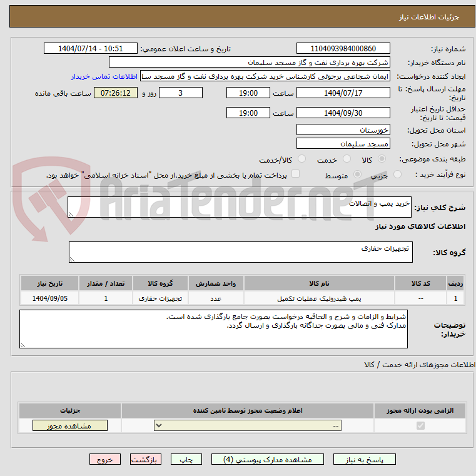Click delivery city field 'مسجد سلیمان'
The image size is (476, 476).
pos(343,144)
